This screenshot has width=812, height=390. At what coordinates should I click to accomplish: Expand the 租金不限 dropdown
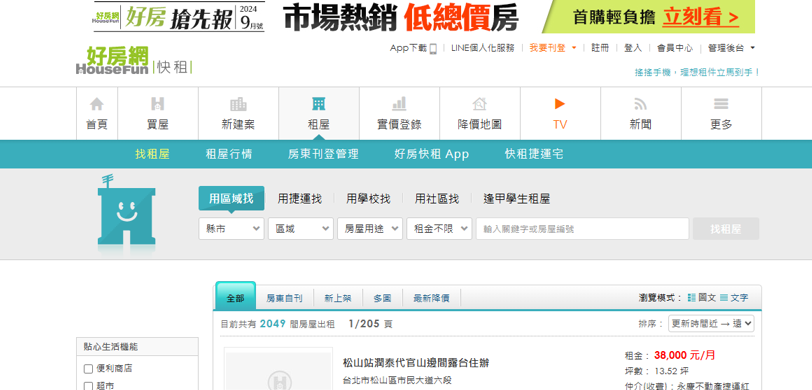tap(439, 228)
